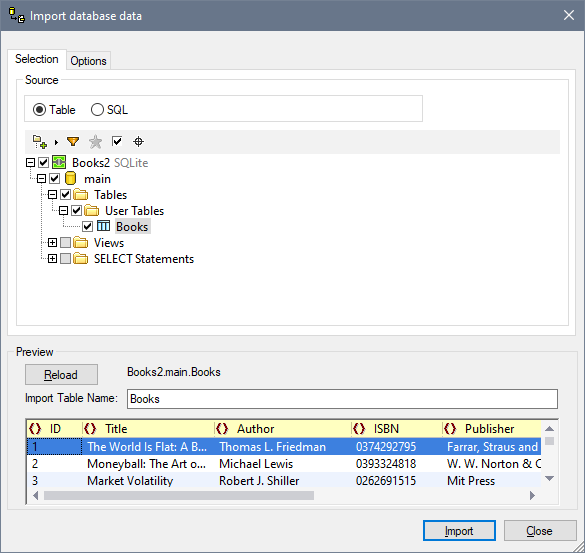The image size is (585, 553).
Task: Select the ISBN cell 0262691515
Action: [x=397, y=481]
